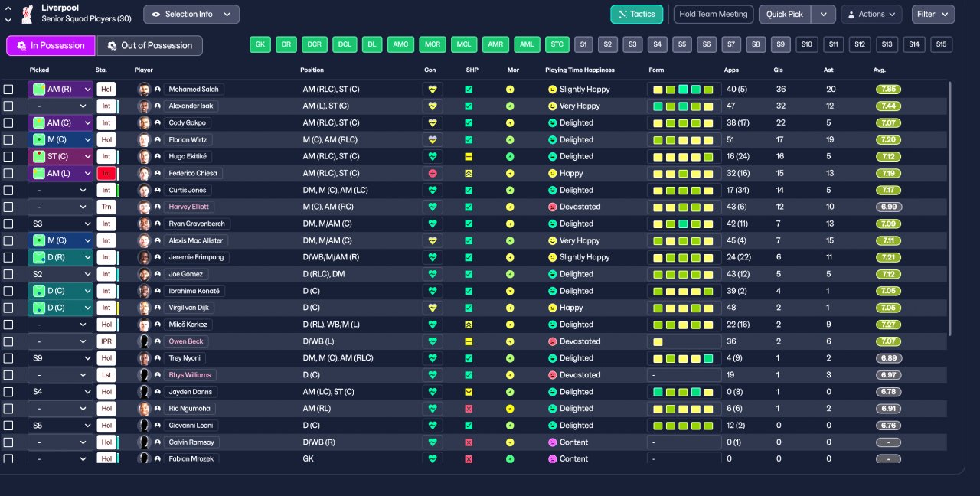Click Mohamed Salah's condition heart icon
This screenshot has height=496, width=980.
(x=433, y=89)
